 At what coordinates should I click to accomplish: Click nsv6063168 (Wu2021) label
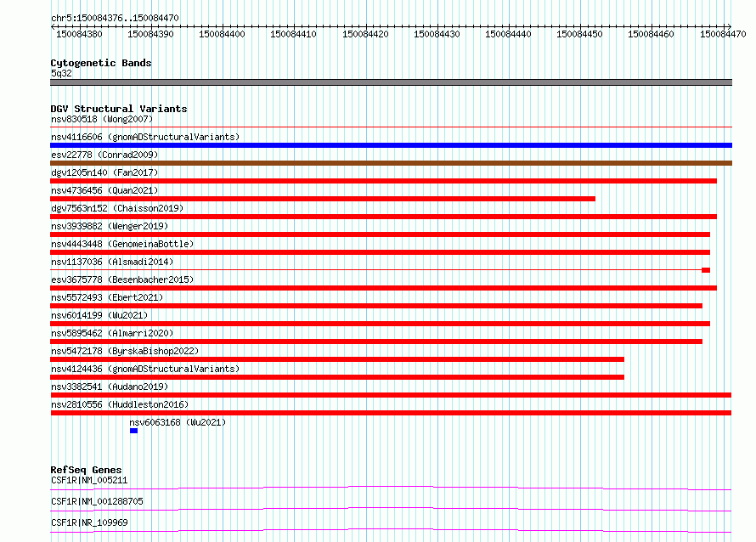178,422
